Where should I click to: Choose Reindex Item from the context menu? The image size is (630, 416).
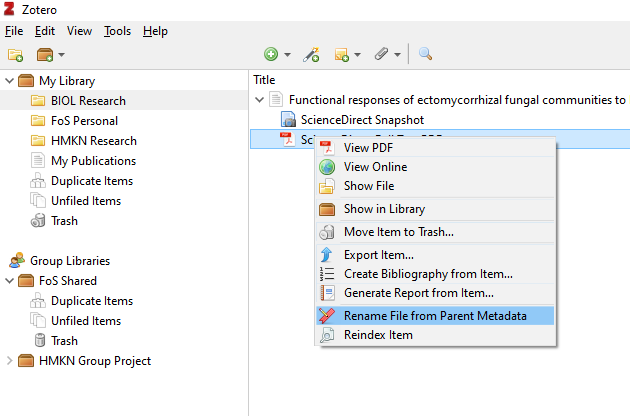click(436, 335)
